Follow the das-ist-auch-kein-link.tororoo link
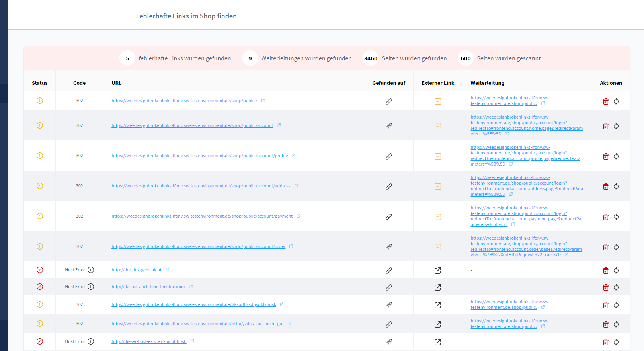The width and height of the screenshot is (644, 351). (x=148, y=287)
